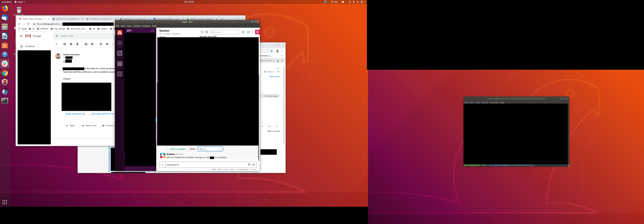Star the Slackbot conversation
Viewport: 644px width, 224px height.
160,34
